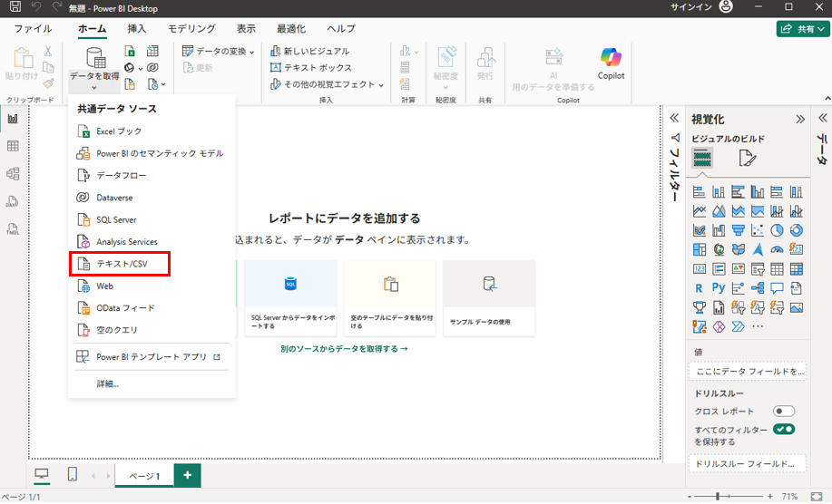The width and height of the screenshot is (832, 504).
Task: Open the 挿入 ribbon tab
Action: click(137, 29)
